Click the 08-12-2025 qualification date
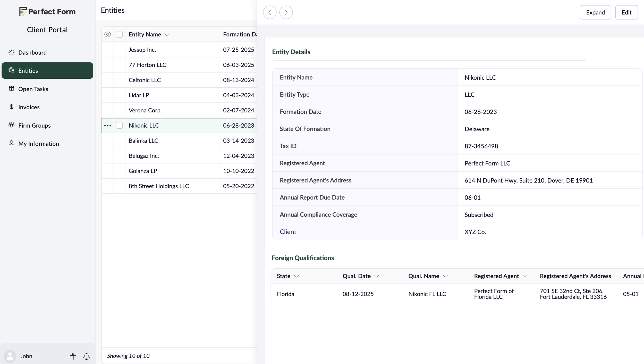Image resolution: width=644 pixels, height=364 pixels. (358, 294)
